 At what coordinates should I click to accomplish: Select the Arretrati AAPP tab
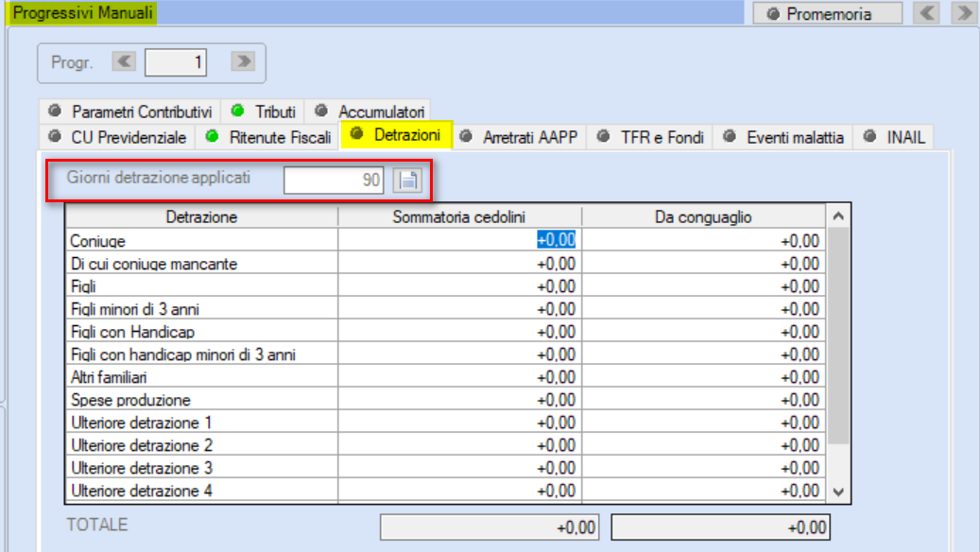click(x=519, y=137)
